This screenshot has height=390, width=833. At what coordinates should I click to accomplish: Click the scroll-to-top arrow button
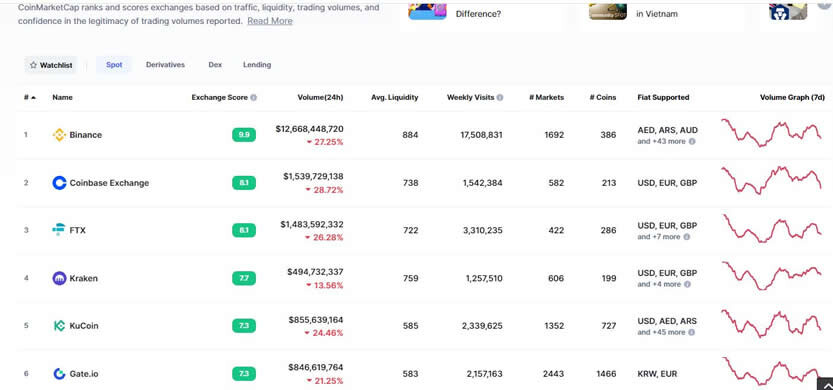click(825, 384)
